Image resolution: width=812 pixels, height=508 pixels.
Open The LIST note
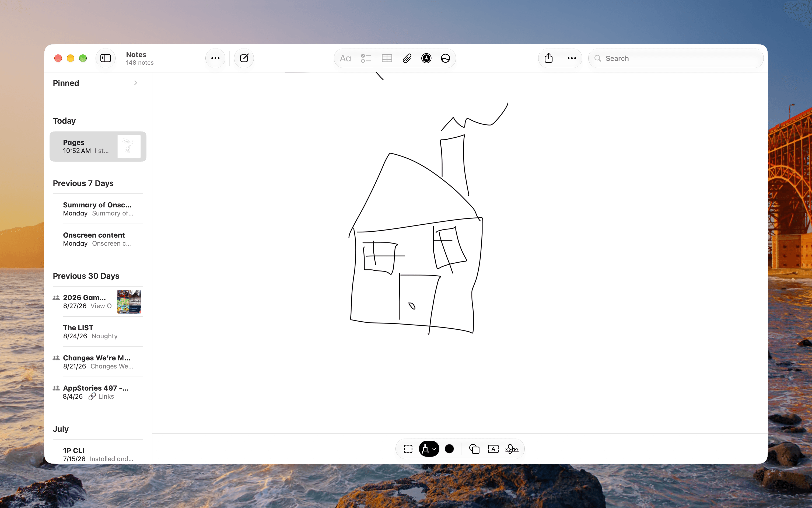pyautogui.click(x=98, y=332)
